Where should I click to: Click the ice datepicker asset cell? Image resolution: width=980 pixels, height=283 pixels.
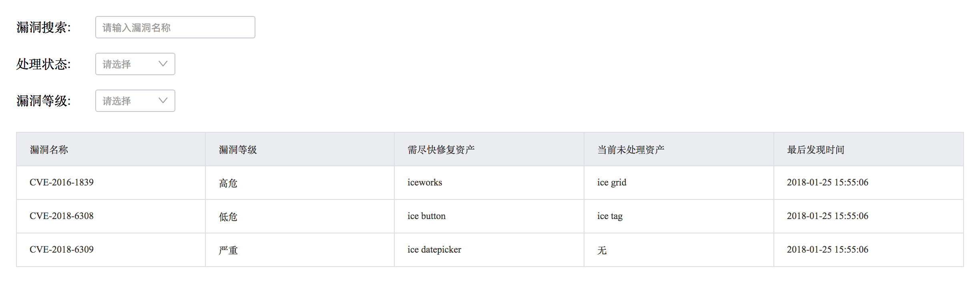[434, 250]
